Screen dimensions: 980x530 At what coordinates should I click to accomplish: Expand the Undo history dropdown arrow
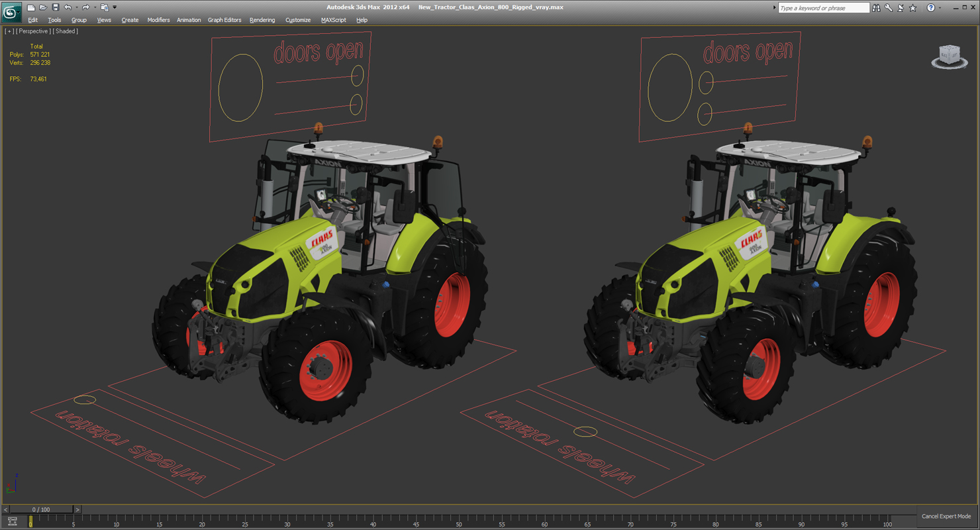[77, 7]
